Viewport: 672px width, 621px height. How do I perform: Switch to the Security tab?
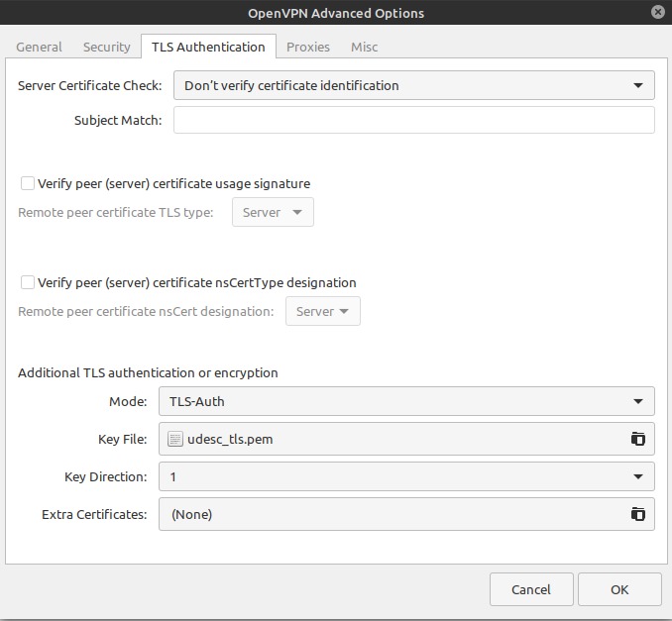click(x=106, y=47)
